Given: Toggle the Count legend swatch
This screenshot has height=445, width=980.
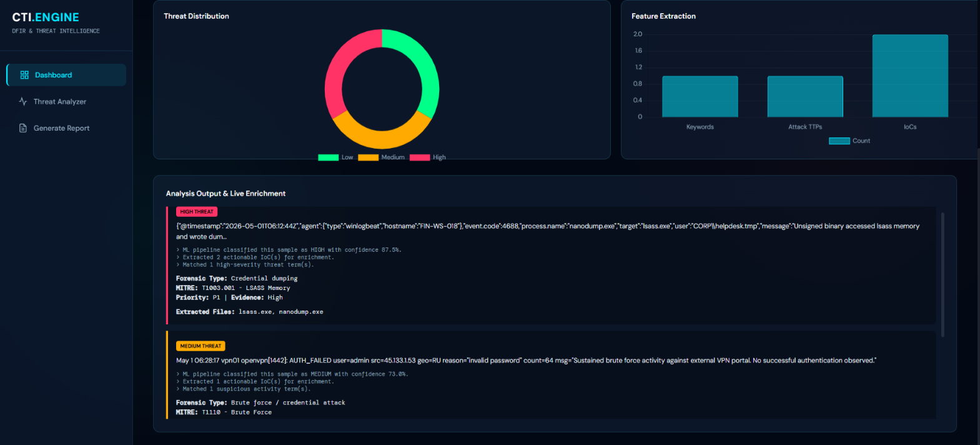Looking at the screenshot, I should point(839,141).
